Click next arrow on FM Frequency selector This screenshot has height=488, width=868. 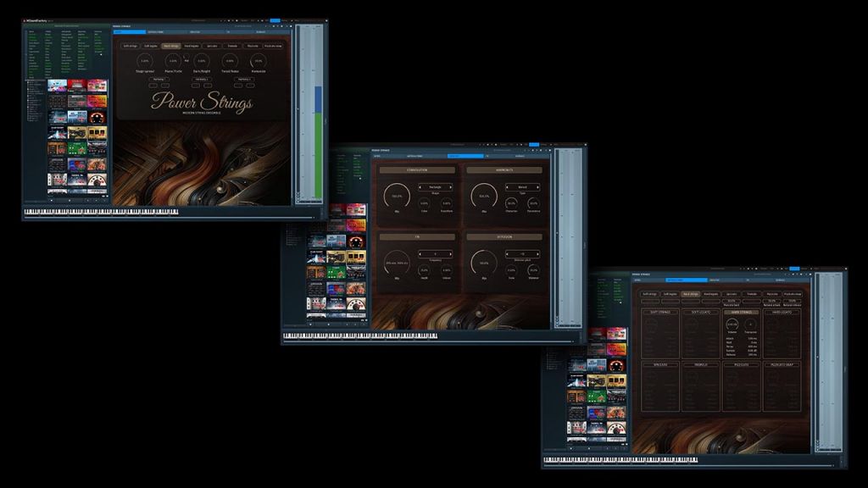[451, 254]
